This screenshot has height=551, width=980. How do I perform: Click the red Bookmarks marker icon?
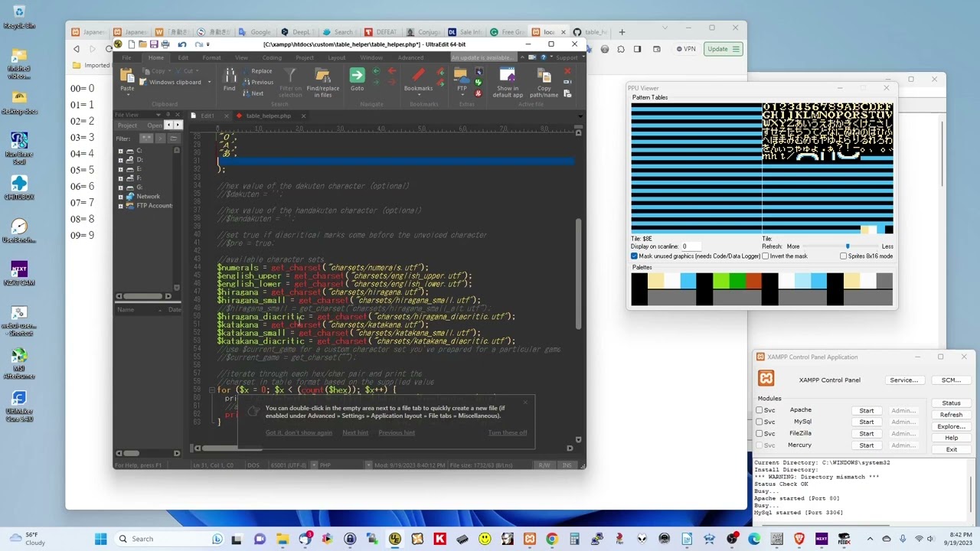click(418, 75)
